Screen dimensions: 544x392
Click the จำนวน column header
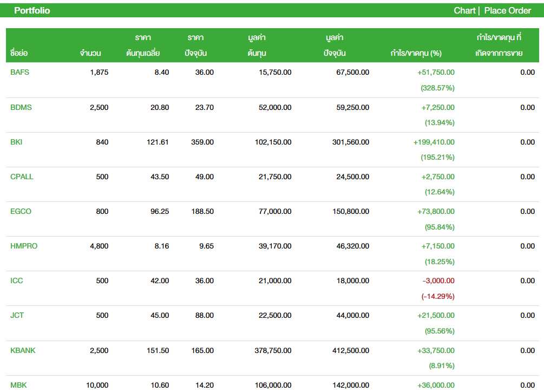pyautogui.click(x=90, y=53)
